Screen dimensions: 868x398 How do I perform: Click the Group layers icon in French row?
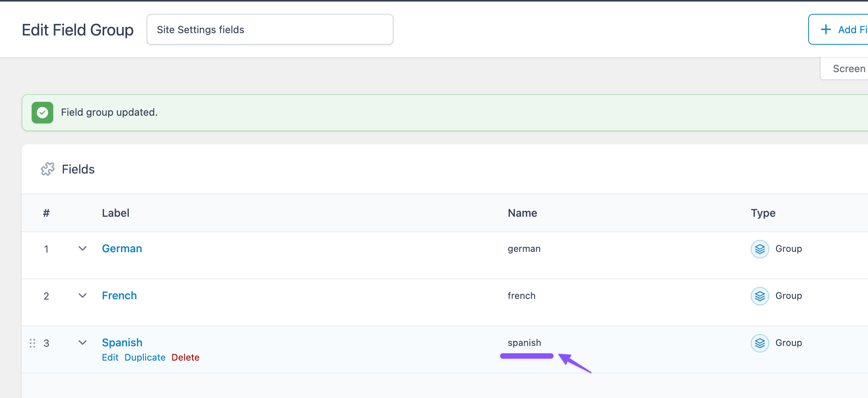coord(760,296)
